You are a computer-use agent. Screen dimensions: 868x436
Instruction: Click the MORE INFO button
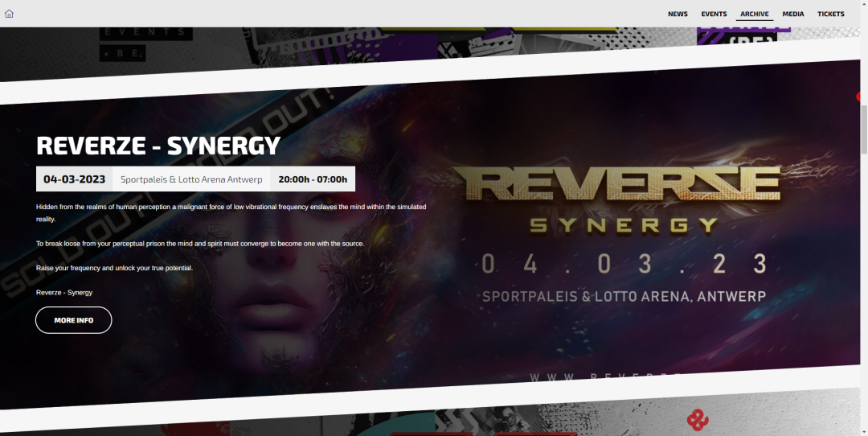pyautogui.click(x=74, y=320)
